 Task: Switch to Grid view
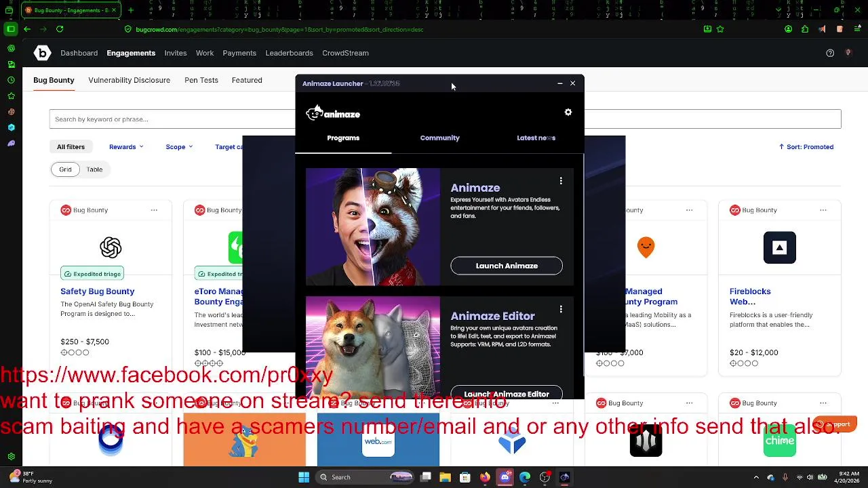(x=65, y=169)
